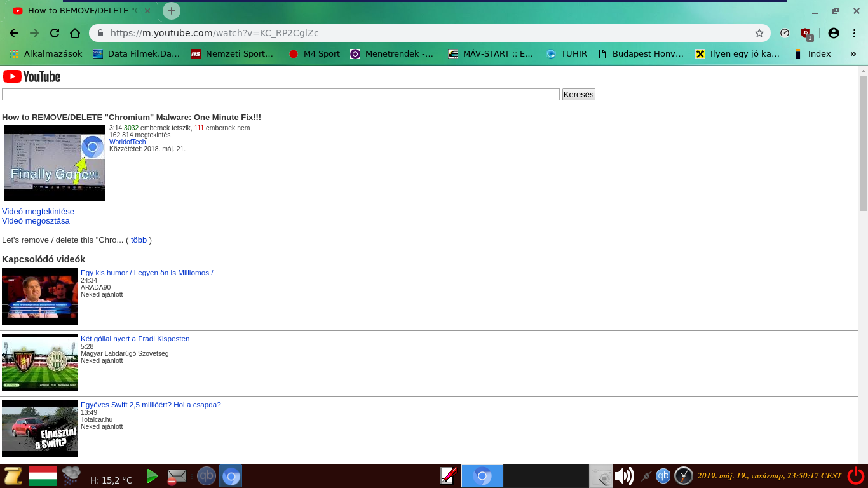Screen dimensions: 868x488
Task: Go back to the previous page
Action: (14, 33)
